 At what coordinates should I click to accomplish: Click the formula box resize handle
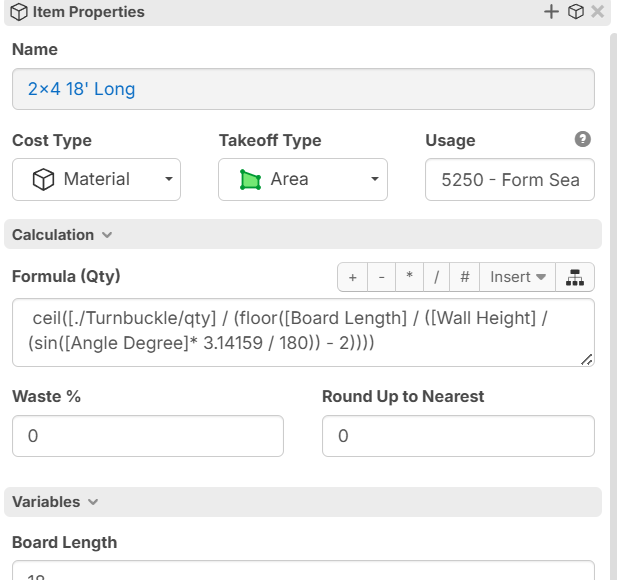click(587, 360)
